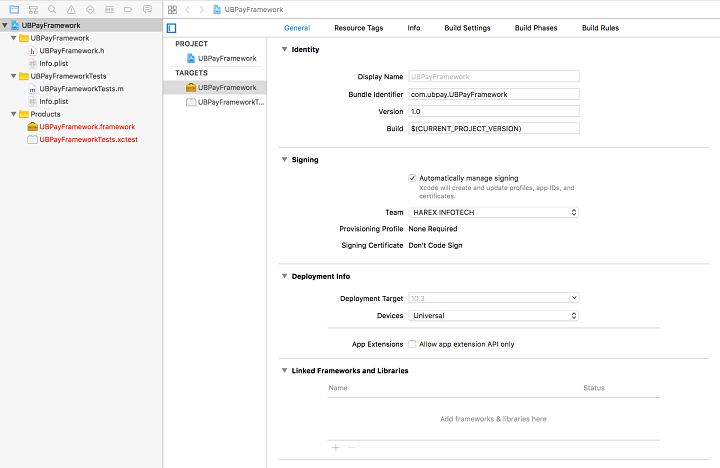Collapse the UBPayFramework group folder
The image size is (720, 468).
pos(14,38)
